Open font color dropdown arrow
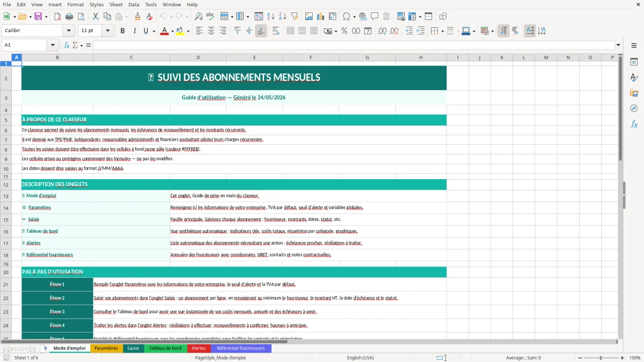 tap(171, 31)
